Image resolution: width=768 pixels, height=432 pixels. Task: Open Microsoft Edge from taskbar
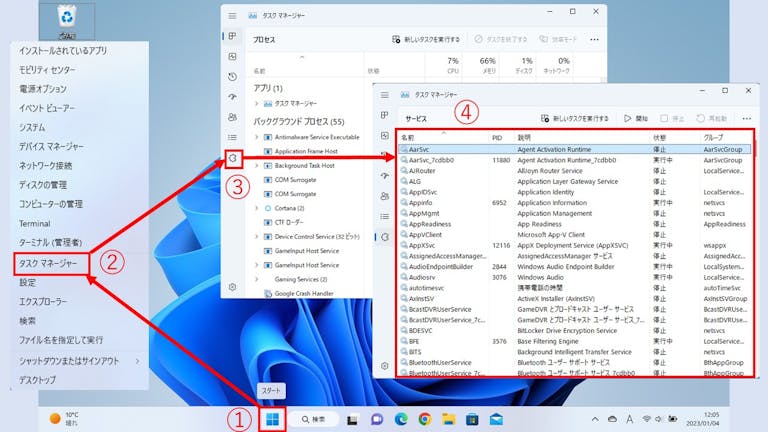(401, 419)
